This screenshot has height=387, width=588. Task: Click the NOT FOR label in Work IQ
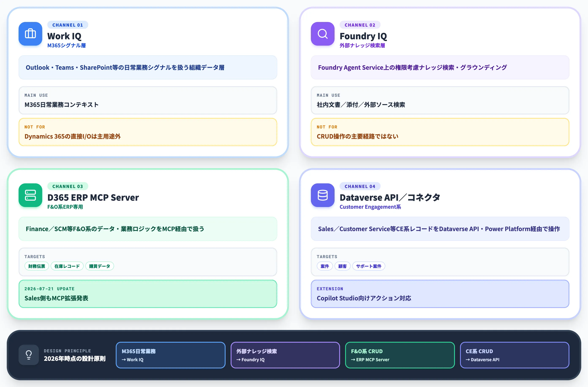click(35, 127)
